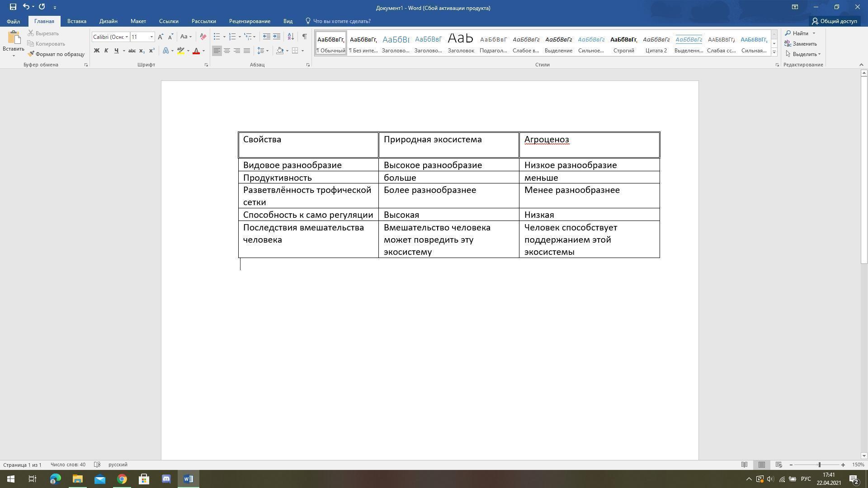Click the Format Painter brush button
Image resolution: width=868 pixels, height=488 pixels.
(x=56, y=54)
